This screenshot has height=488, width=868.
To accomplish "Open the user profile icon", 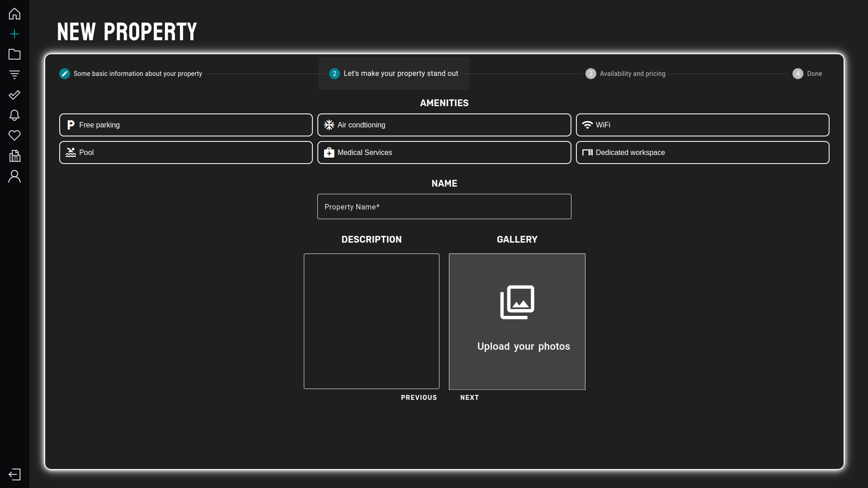I will (x=14, y=176).
